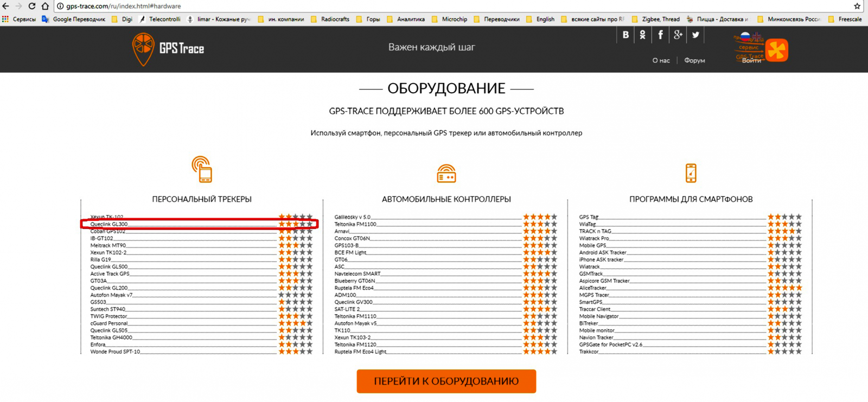
Task: Select BCE FM Light controller
Action: tap(446, 252)
